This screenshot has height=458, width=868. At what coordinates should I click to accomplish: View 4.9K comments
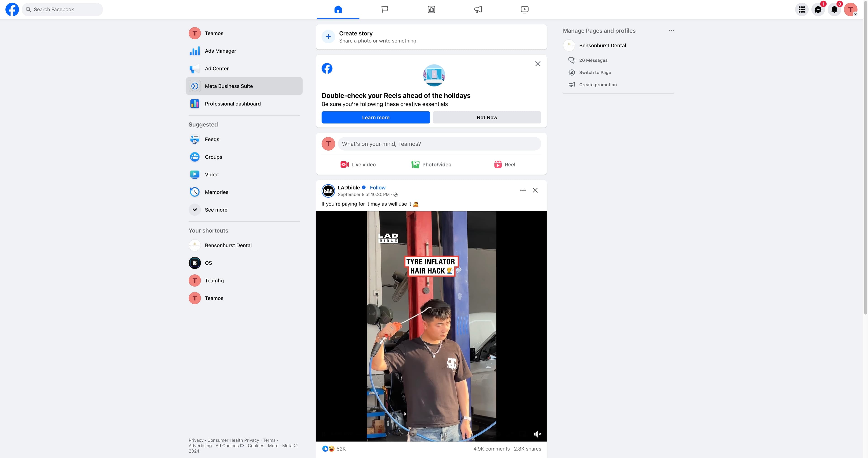pos(491,449)
